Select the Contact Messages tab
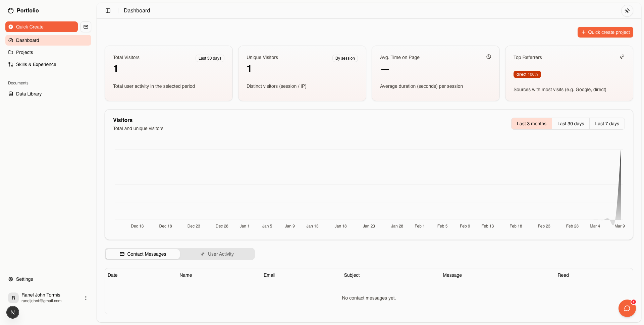644x325 pixels. coord(143,254)
